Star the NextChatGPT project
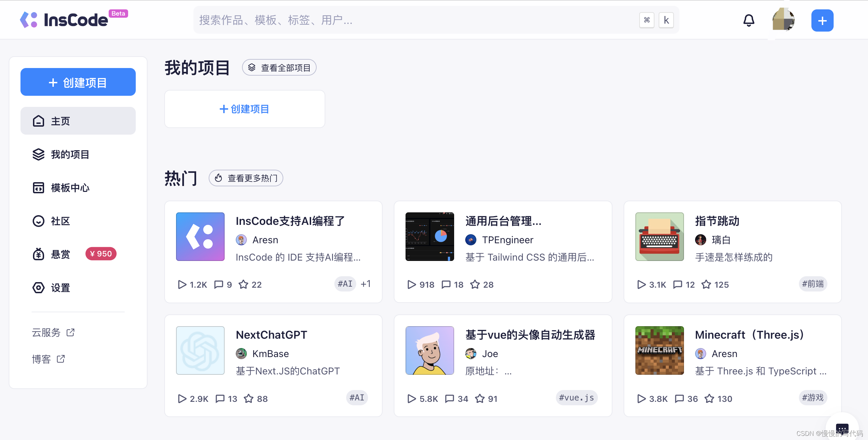 coord(249,398)
